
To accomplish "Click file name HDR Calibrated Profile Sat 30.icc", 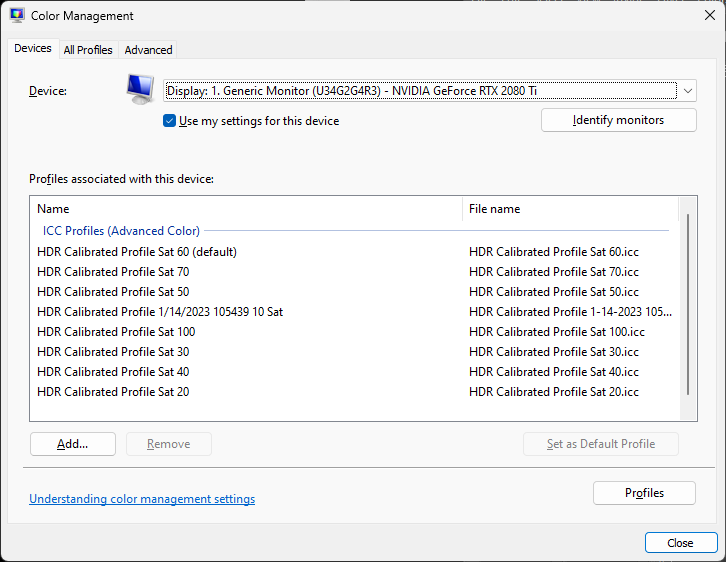I will coord(554,352).
